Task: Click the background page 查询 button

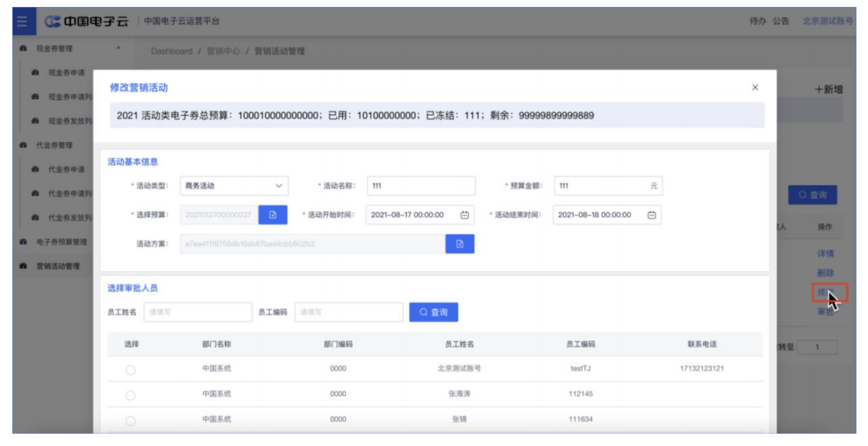Action: (813, 195)
